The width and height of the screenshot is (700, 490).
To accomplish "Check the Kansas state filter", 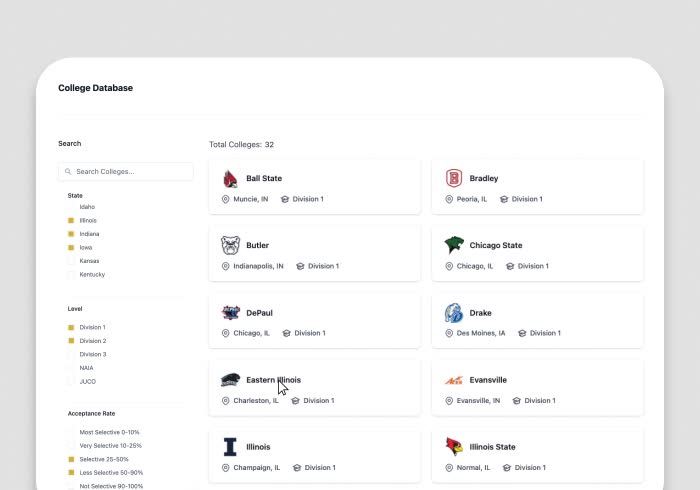I will tap(71, 261).
